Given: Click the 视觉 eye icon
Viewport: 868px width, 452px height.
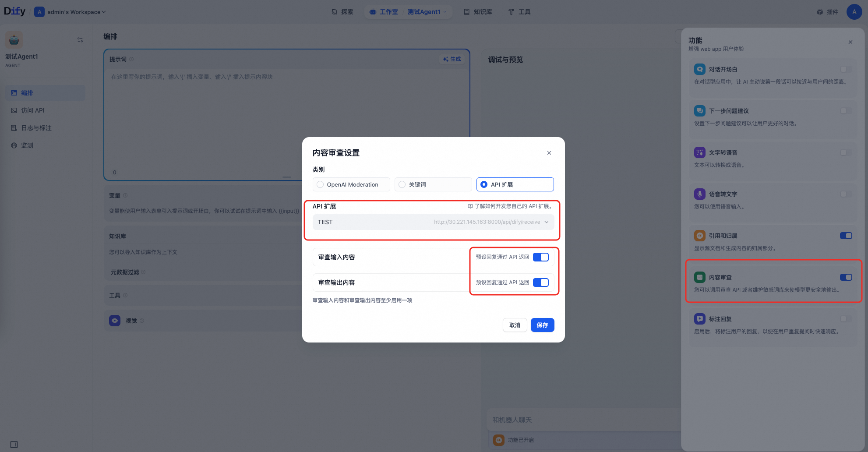Looking at the screenshot, I should click(115, 321).
